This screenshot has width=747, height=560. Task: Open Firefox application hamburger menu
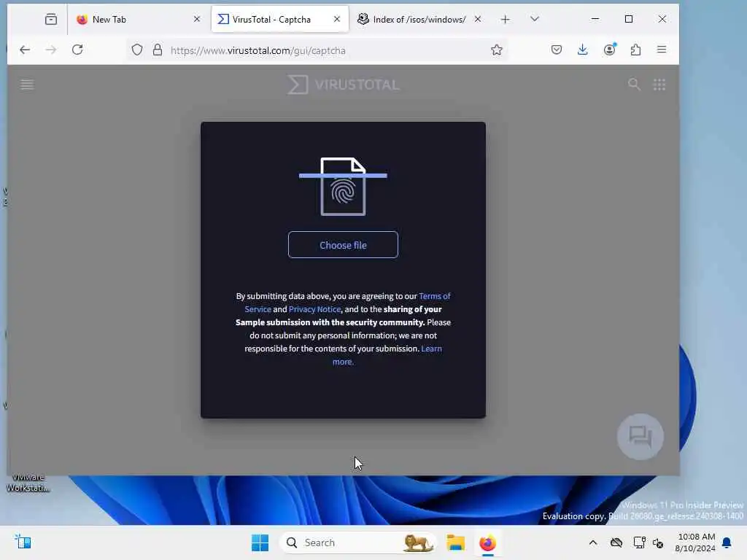662,50
